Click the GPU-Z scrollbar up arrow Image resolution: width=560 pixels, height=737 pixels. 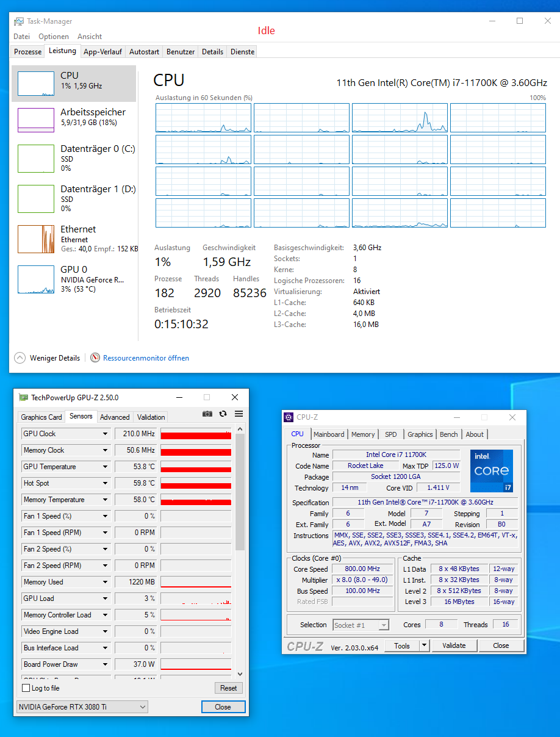coord(240,429)
